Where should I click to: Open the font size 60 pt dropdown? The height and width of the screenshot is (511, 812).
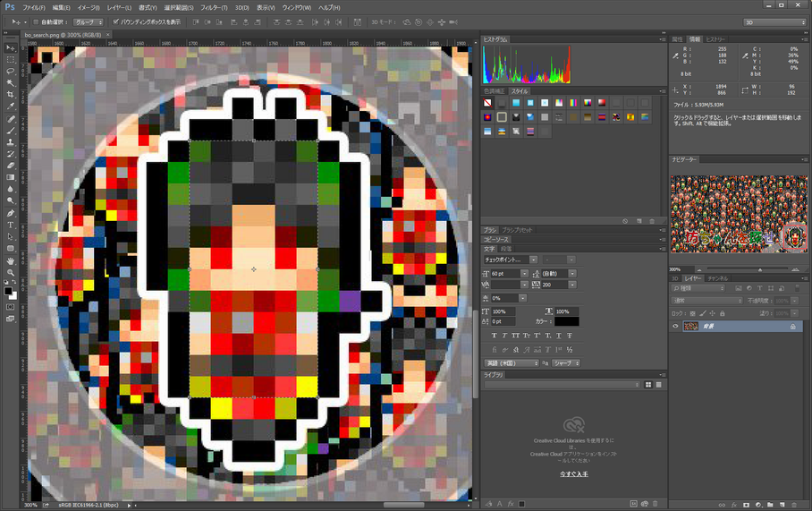[x=525, y=273]
